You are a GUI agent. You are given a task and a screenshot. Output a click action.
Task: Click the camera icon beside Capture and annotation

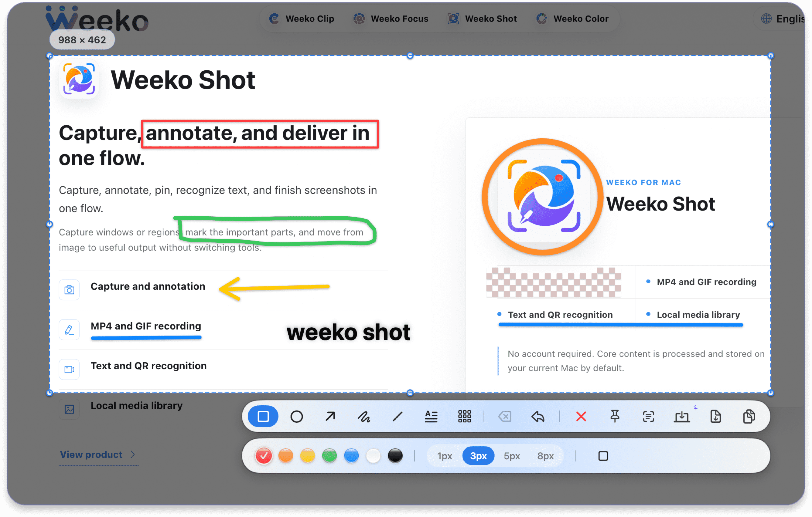69,290
